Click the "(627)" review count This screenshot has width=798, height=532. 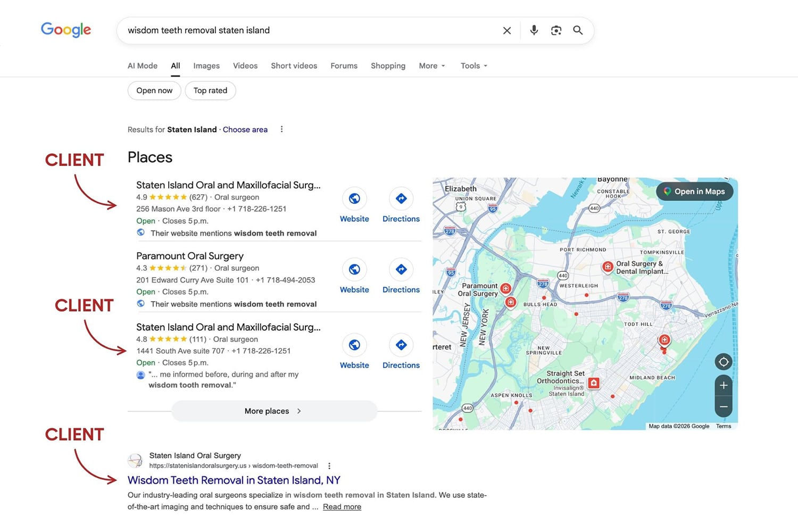point(198,197)
